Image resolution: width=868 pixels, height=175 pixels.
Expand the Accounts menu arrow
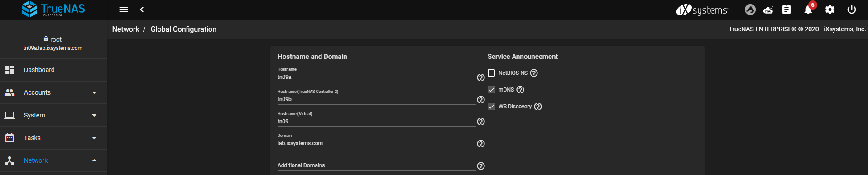94,92
